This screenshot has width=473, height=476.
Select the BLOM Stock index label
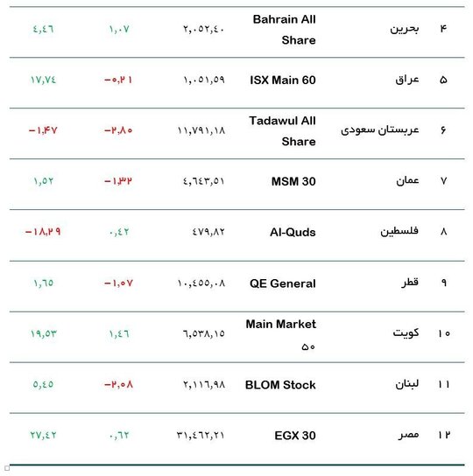tap(280, 385)
